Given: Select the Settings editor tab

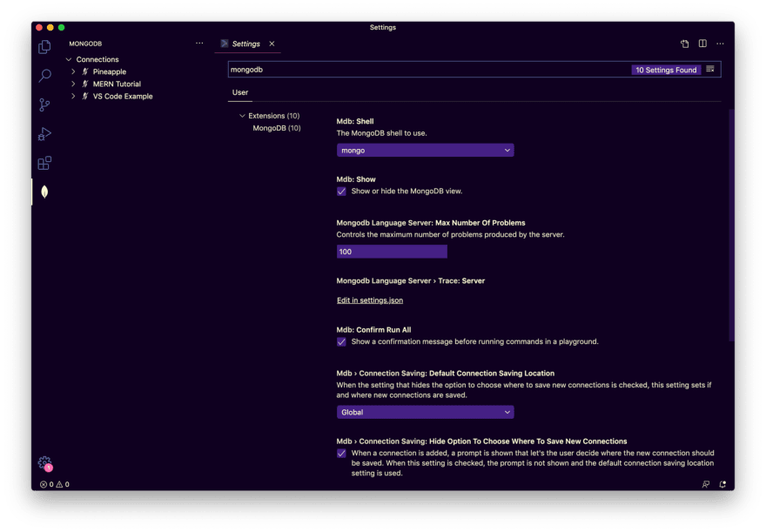Looking at the screenshot, I should point(247,44).
